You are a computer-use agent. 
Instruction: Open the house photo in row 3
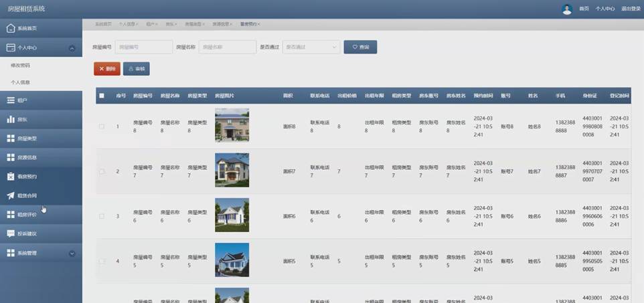(x=232, y=215)
